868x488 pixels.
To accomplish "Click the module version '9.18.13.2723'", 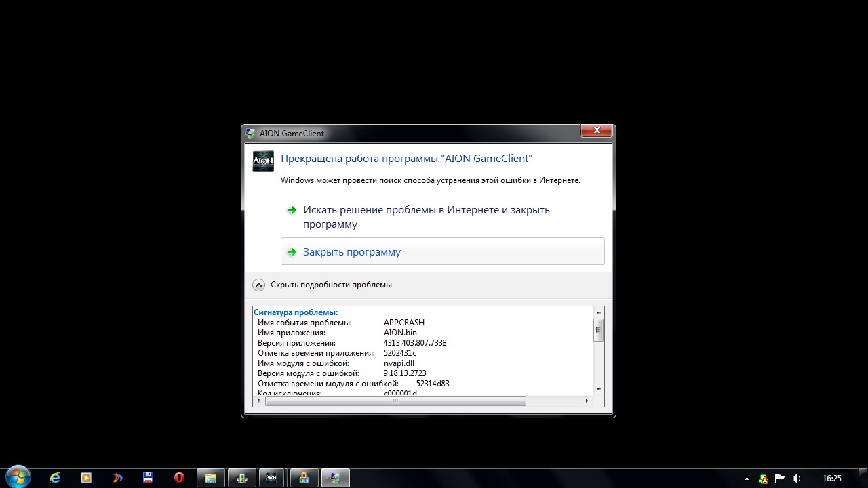I will coord(406,373).
